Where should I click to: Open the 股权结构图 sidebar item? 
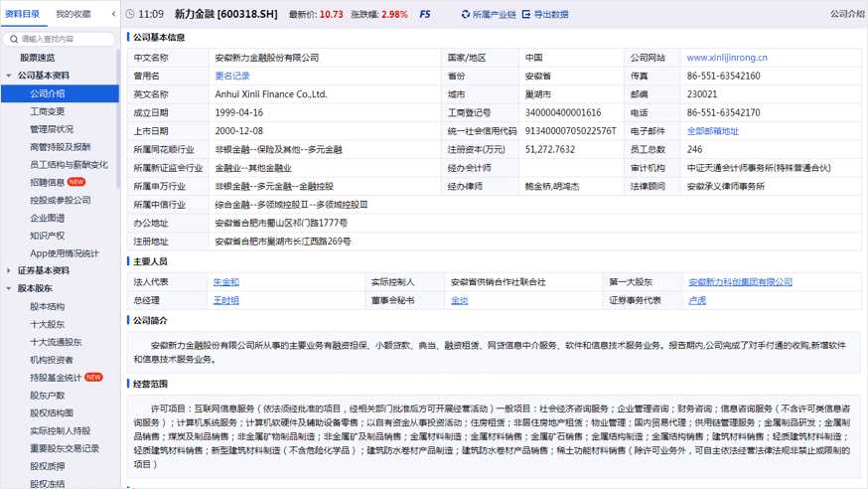click(52, 412)
